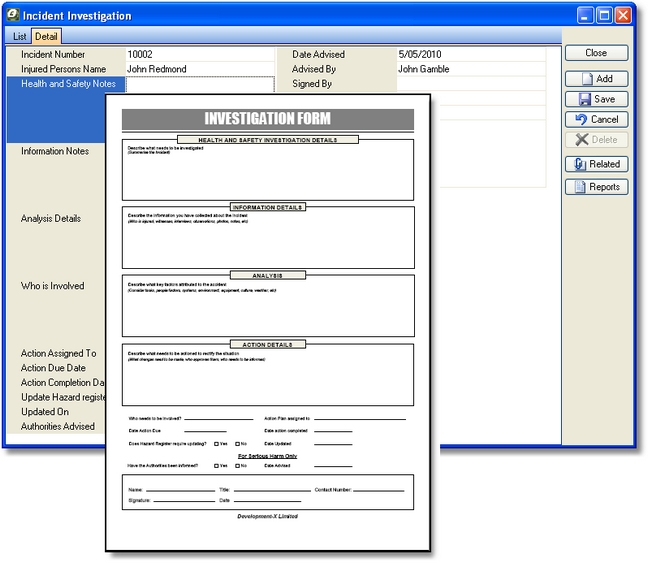Save the incident investigation record

point(596,99)
